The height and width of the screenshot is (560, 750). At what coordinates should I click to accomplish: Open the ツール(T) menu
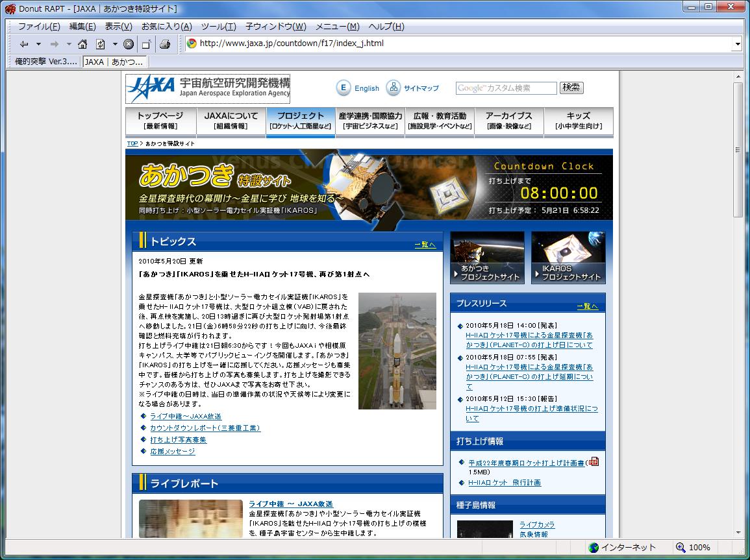click(x=218, y=26)
